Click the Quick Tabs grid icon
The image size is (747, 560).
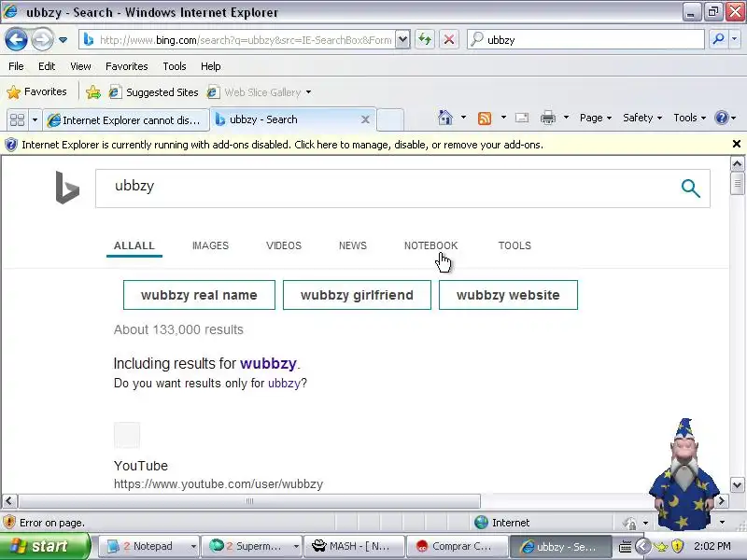point(17,119)
